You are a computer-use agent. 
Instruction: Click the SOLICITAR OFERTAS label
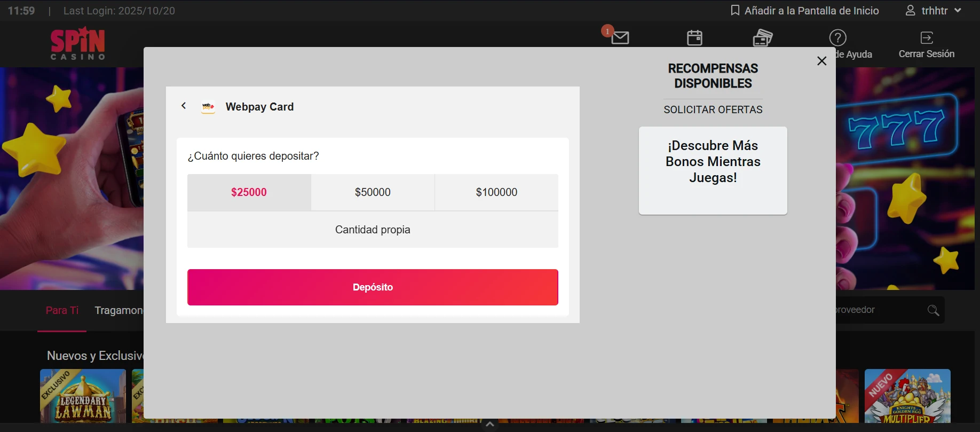click(713, 109)
